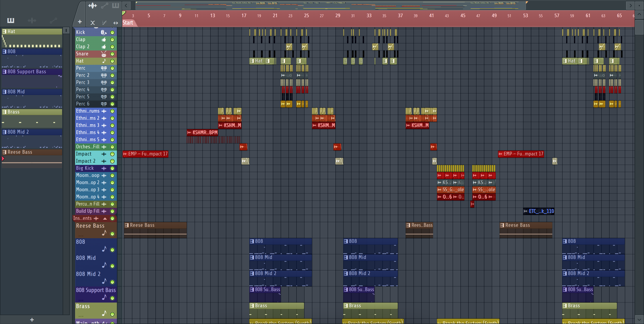
Task: Click the Perc track bongo icon
Action: (104, 68)
